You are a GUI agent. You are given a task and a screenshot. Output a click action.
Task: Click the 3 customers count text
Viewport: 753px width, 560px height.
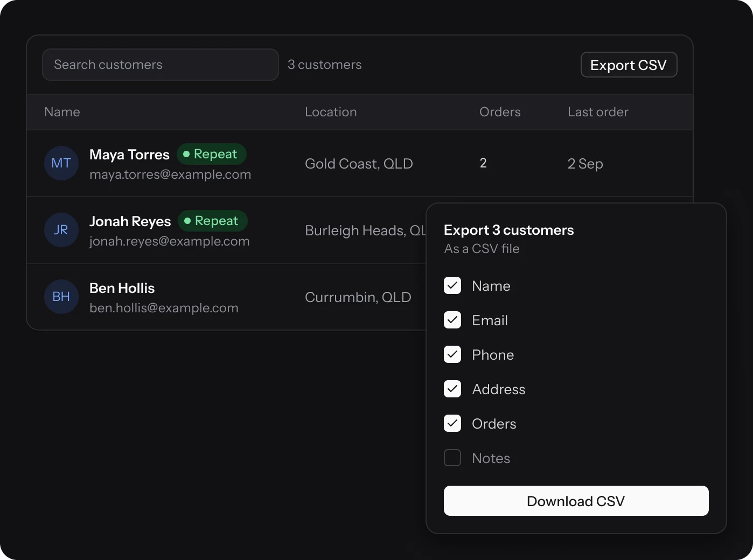coord(325,65)
